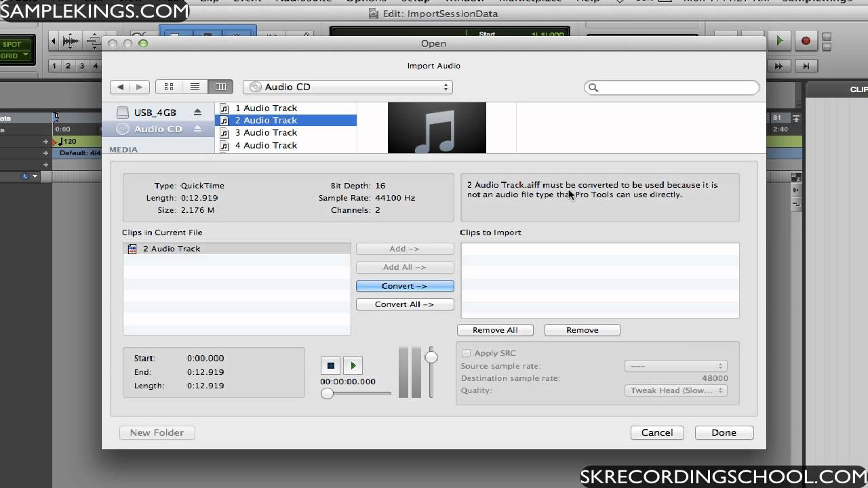Click the Fast Forward transport button
Screen dimensions: 868x488
tap(779, 66)
